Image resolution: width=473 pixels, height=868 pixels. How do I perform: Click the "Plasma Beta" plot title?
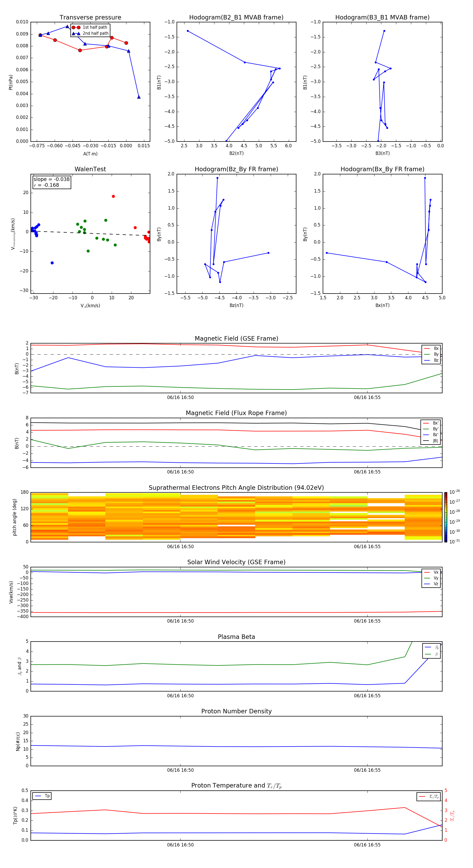(x=236, y=637)
